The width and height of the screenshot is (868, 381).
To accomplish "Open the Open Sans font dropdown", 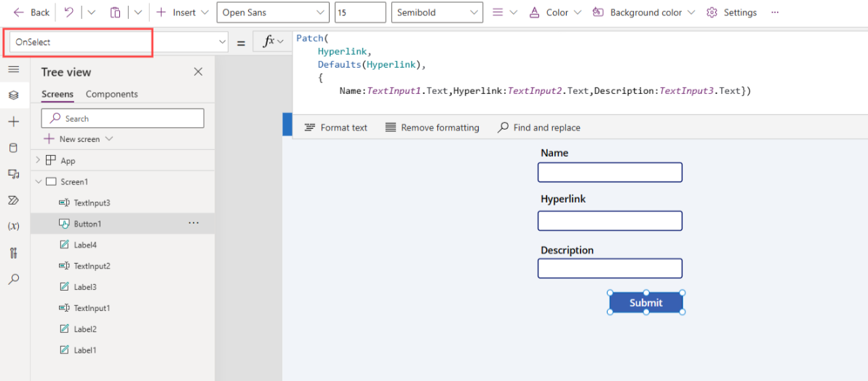I will coord(272,12).
